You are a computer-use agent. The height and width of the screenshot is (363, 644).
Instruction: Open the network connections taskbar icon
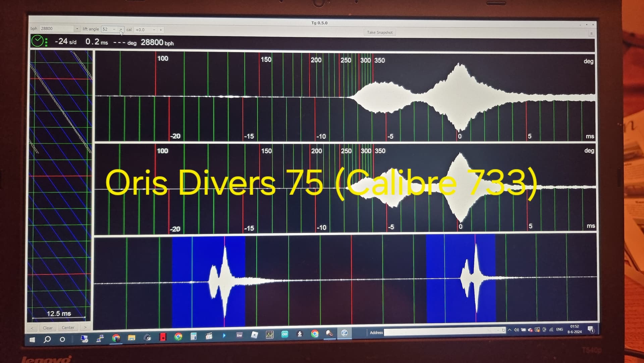click(100, 338)
